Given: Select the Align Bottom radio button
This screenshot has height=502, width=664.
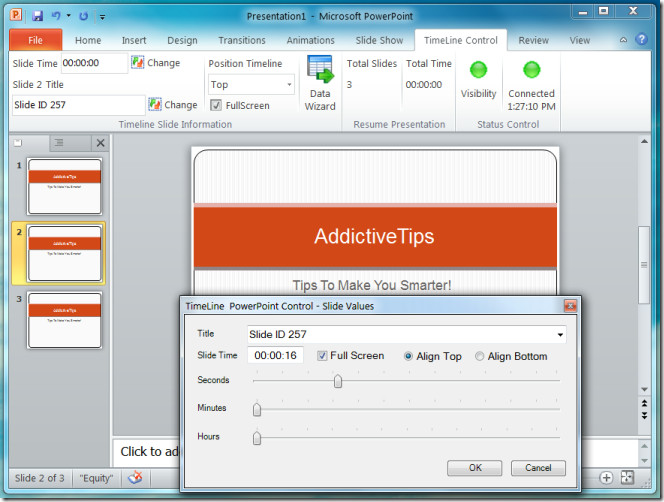Looking at the screenshot, I should [479, 356].
